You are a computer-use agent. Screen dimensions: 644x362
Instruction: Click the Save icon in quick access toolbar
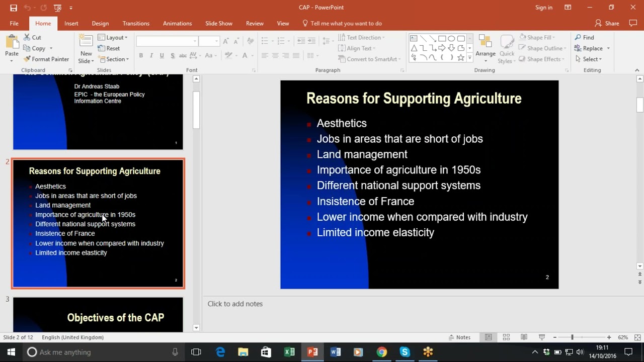tap(14, 8)
